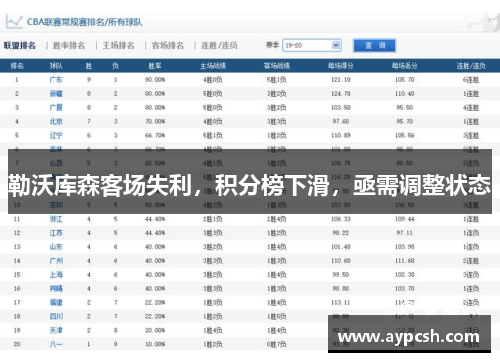Viewport: 500px width, 362px height.
Task: Open the 福建 team link
Action: 56,302
